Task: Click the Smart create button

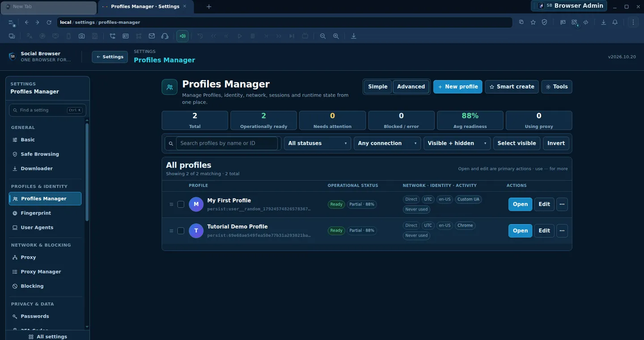Action: [x=512, y=87]
